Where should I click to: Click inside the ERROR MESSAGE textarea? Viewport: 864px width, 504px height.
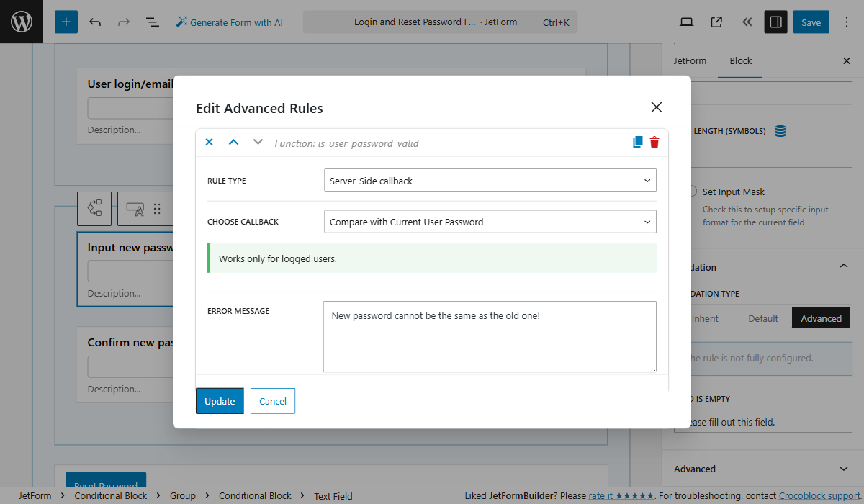point(490,336)
